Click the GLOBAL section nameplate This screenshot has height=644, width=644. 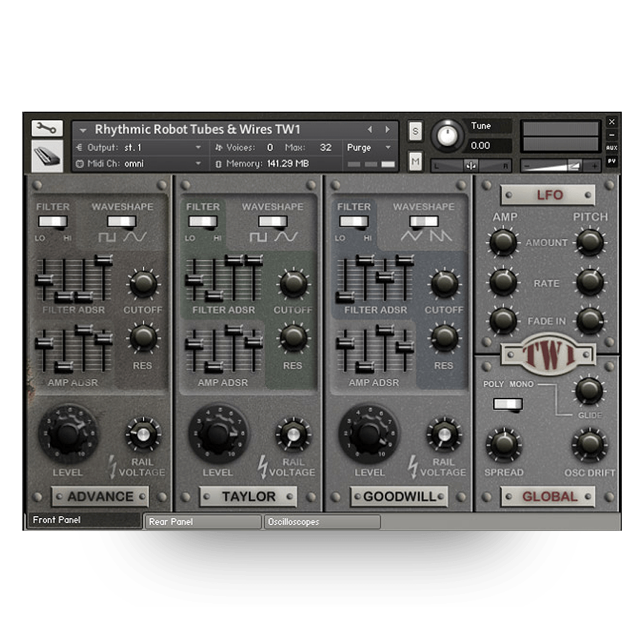[548, 497]
